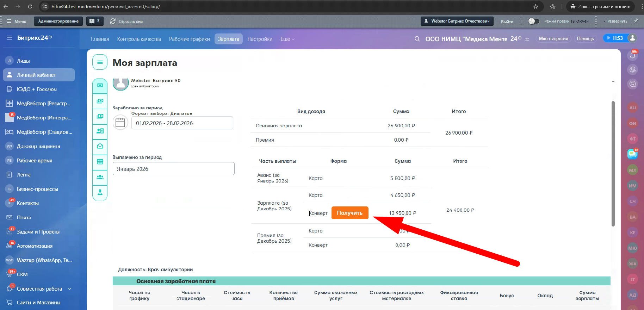Screen dimensions: 644x310
Task: Toggle the Режим правки switch
Action: pos(533,21)
